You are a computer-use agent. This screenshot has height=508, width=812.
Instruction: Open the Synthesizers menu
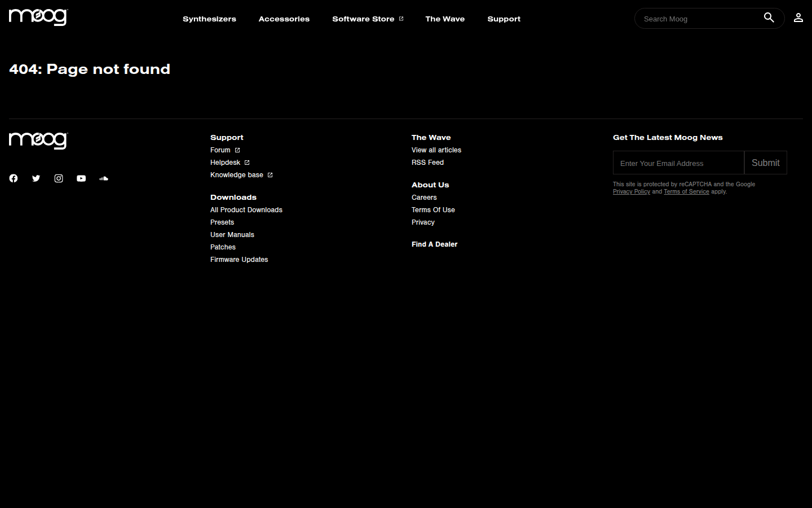(209, 19)
